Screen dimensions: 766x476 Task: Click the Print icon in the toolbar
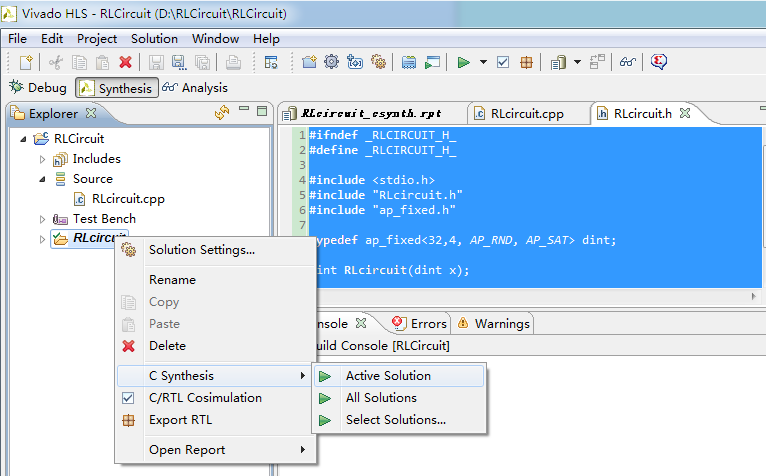point(233,62)
